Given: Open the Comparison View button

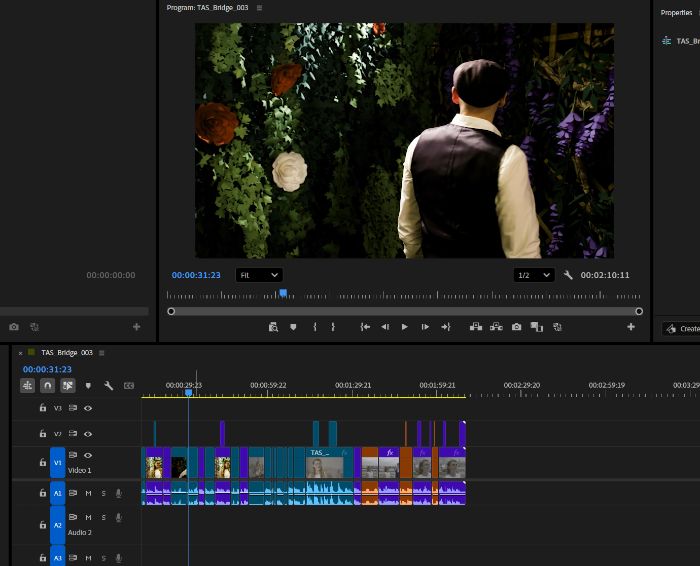Looking at the screenshot, I should tap(537, 327).
